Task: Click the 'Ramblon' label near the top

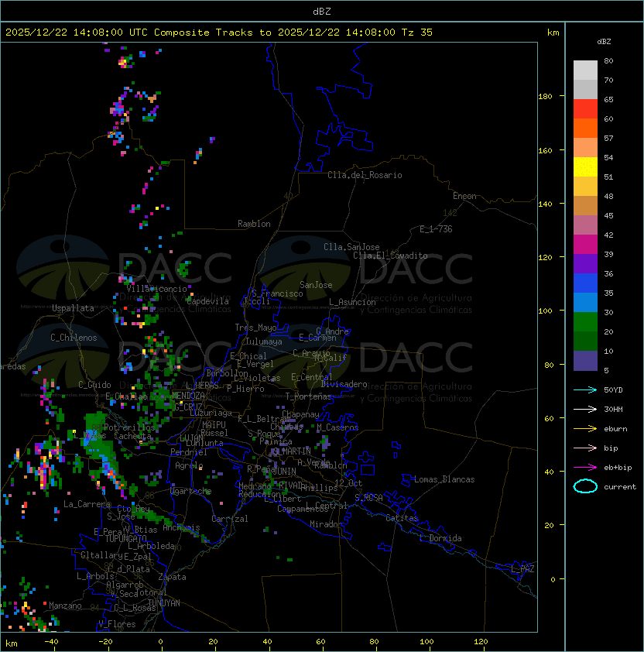Action: coord(254,224)
